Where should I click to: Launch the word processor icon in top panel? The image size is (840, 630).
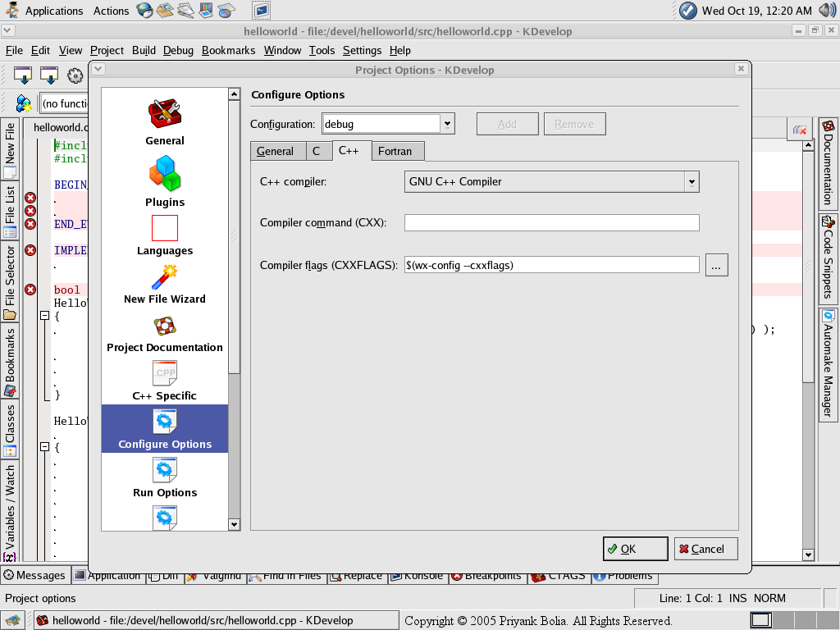(x=185, y=10)
